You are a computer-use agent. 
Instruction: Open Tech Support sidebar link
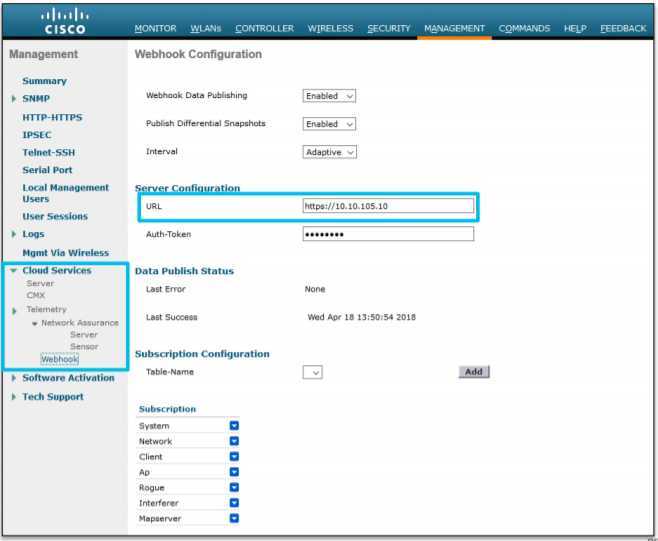click(53, 397)
